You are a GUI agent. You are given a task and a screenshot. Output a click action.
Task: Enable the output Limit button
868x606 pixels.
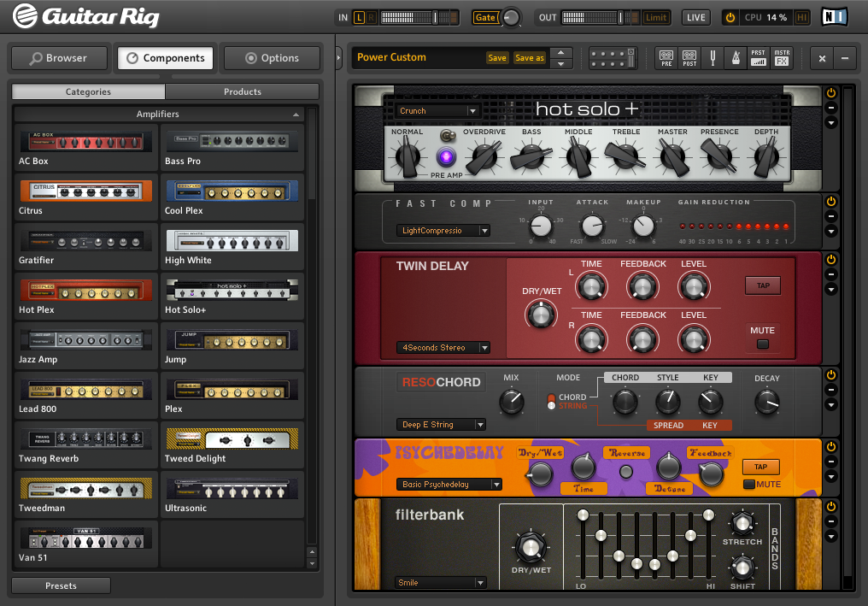(656, 18)
